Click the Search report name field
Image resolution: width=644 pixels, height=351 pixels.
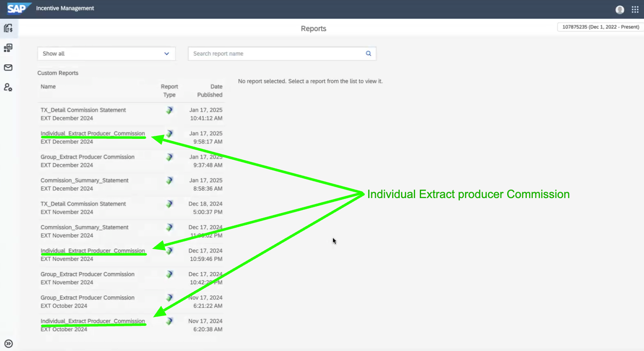(277, 54)
